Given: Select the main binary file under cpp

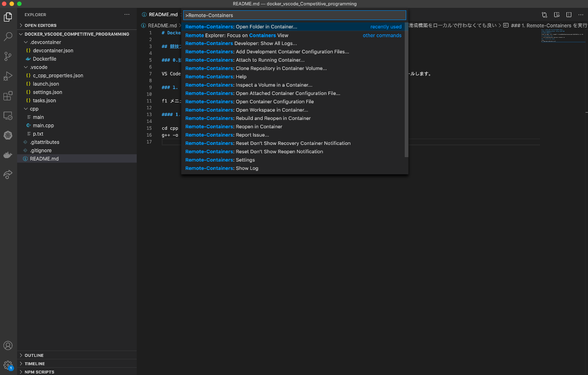Looking at the screenshot, I should 77,117.
